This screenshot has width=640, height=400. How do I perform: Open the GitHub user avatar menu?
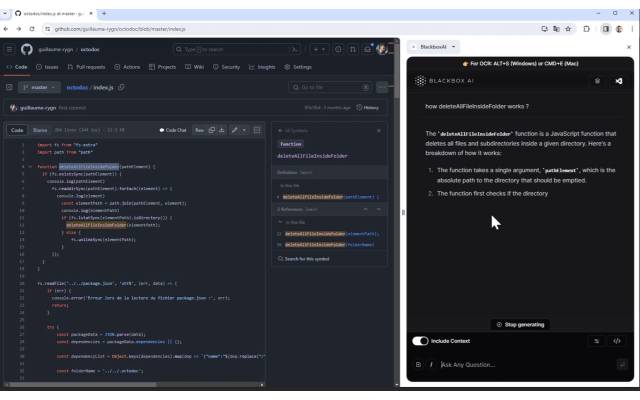[382, 49]
